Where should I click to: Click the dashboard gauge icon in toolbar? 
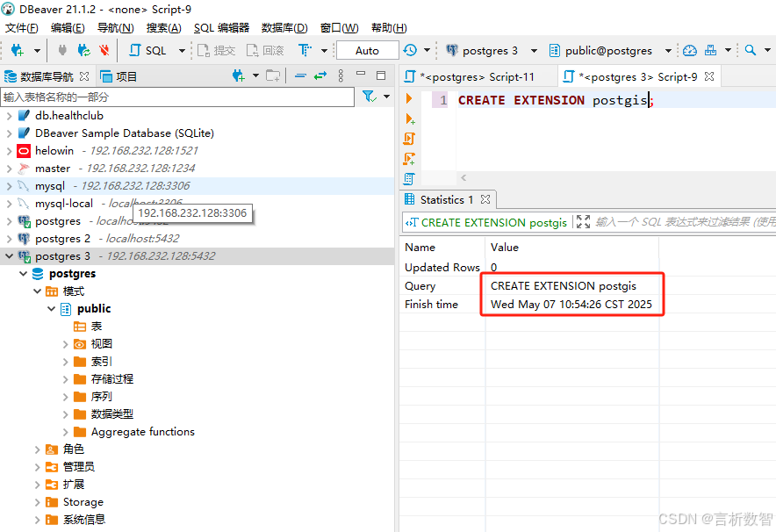coord(689,50)
